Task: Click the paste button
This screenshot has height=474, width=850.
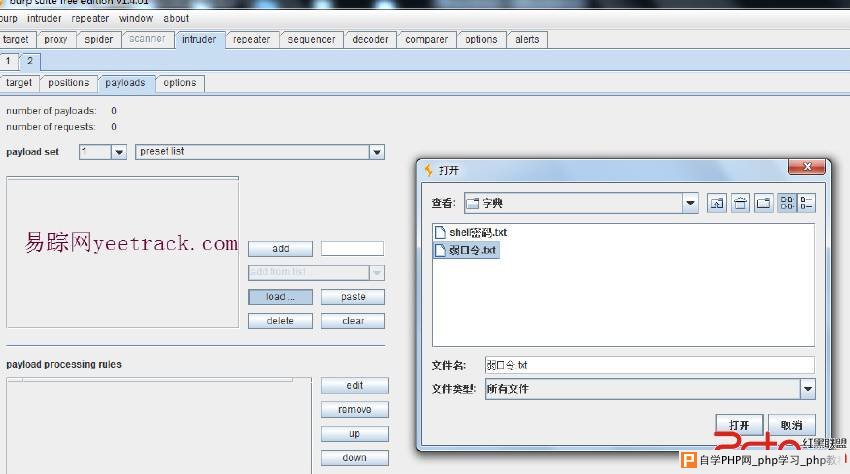Action: tap(353, 297)
